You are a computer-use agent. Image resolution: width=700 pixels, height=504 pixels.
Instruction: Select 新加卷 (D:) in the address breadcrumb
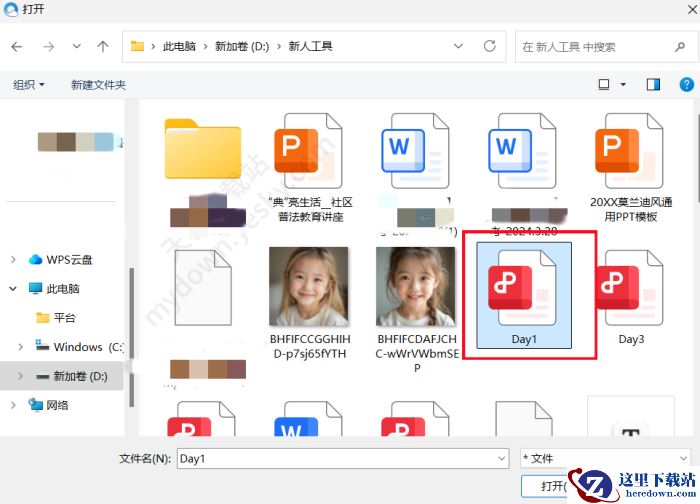tap(242, 46)
